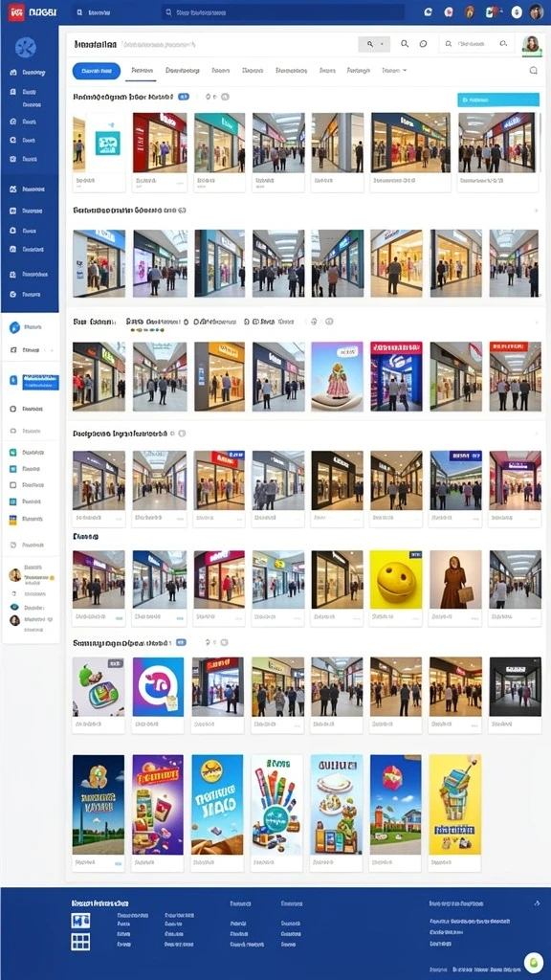Click the circle icon next to the header magnifier
The height and width of the screenshot is (980, 551).
[423, 44]
